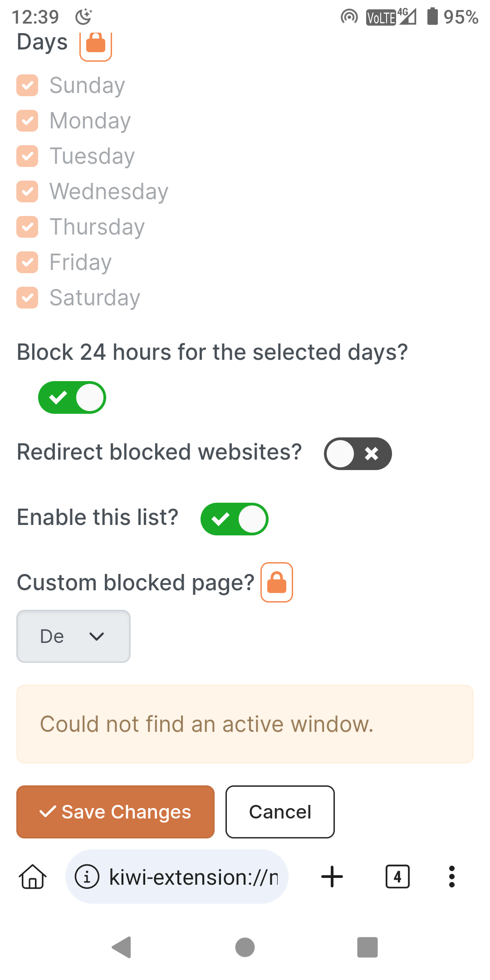Enable Redirect blocked websites
This screenshot has height=980, width=490.
coord(358,453)
